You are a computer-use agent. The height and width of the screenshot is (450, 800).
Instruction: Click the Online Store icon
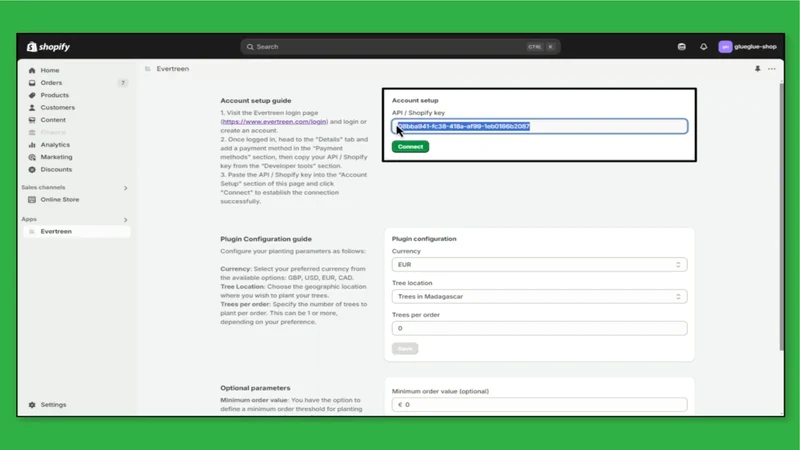tap(32, 199)
